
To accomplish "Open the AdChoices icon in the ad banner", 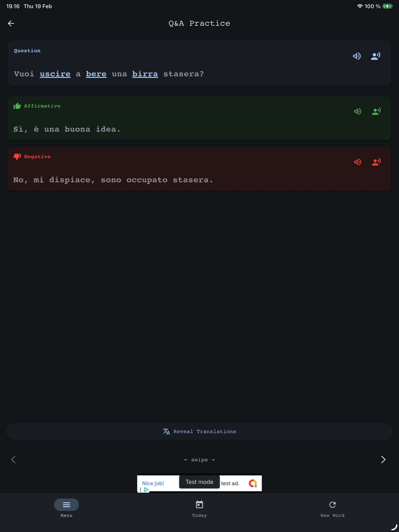I will pos(146,489).
